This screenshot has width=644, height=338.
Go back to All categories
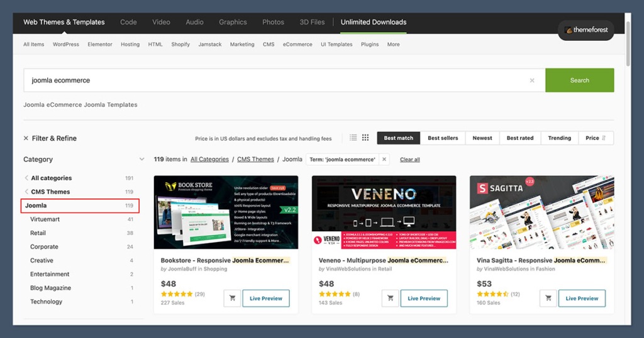pos(51,178)
